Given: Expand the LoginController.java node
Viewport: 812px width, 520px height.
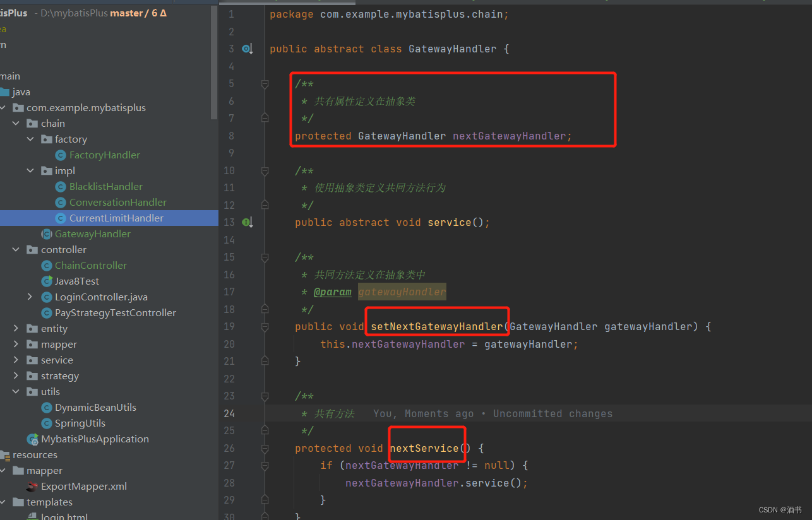Looking at the screenshot, I should point(30,297).
